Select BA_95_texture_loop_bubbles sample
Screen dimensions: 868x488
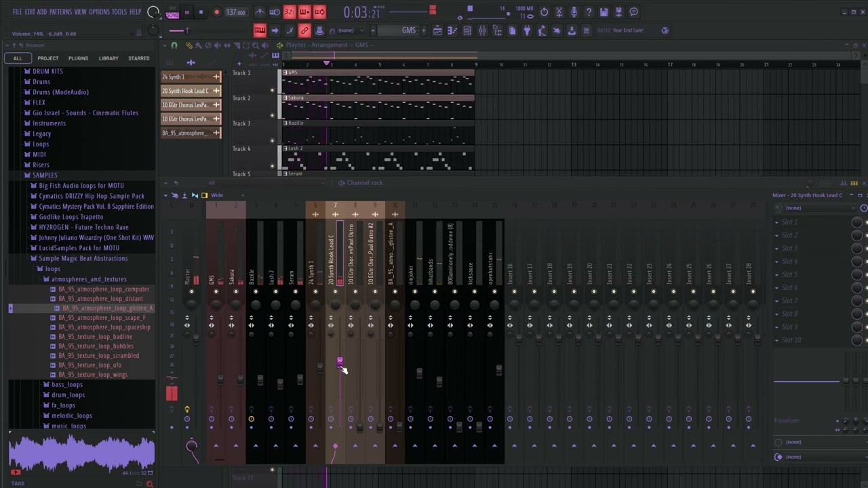pyautogui.click(x=92, y=346)
